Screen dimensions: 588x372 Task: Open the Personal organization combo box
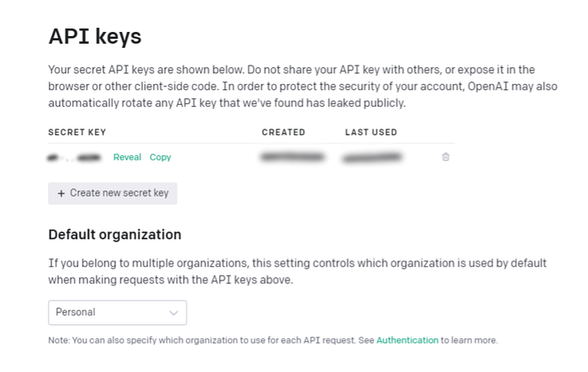[x=118, y=312]
